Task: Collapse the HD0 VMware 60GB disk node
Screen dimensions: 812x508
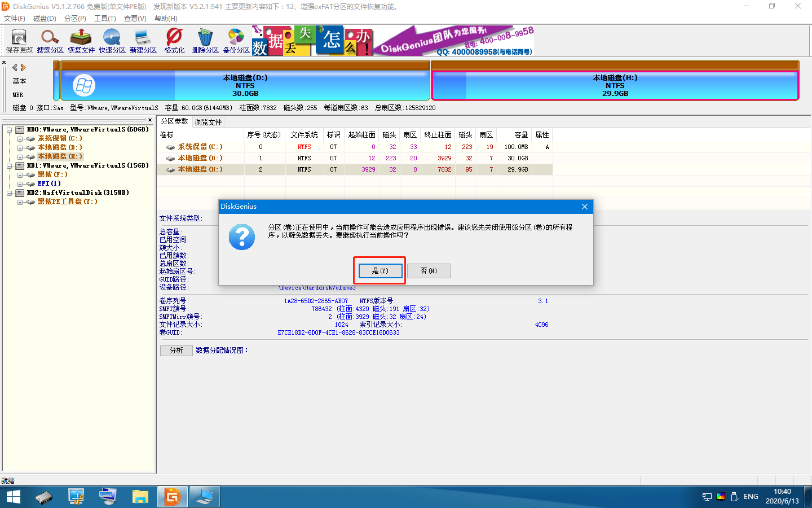Action: click(x=10, y=130)
